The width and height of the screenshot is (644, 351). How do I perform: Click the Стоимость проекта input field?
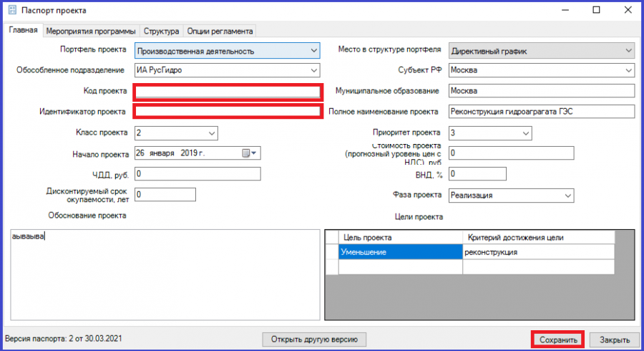[x=511, y=153]
